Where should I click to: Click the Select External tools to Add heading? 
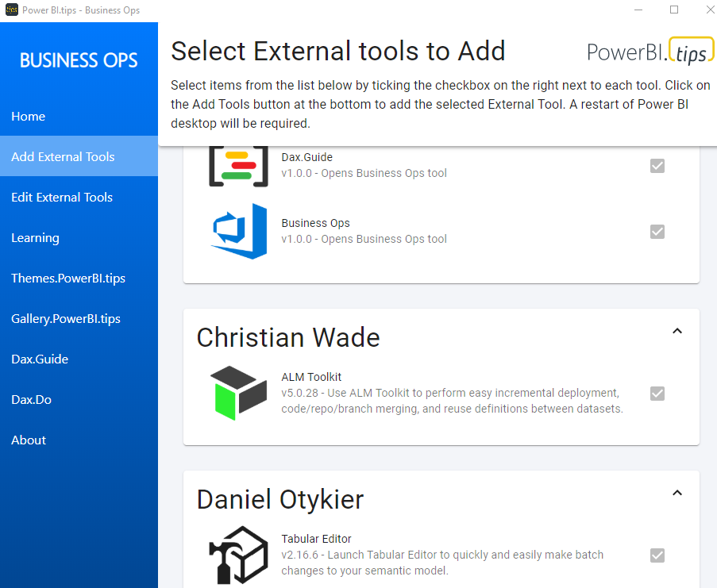point(338,51)
